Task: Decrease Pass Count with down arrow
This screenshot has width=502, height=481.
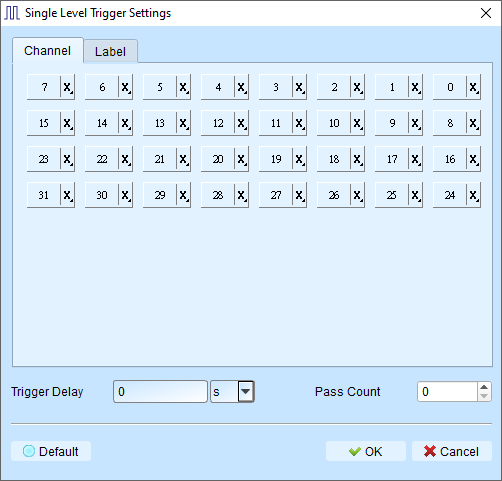Action: [x=484, y=396]
